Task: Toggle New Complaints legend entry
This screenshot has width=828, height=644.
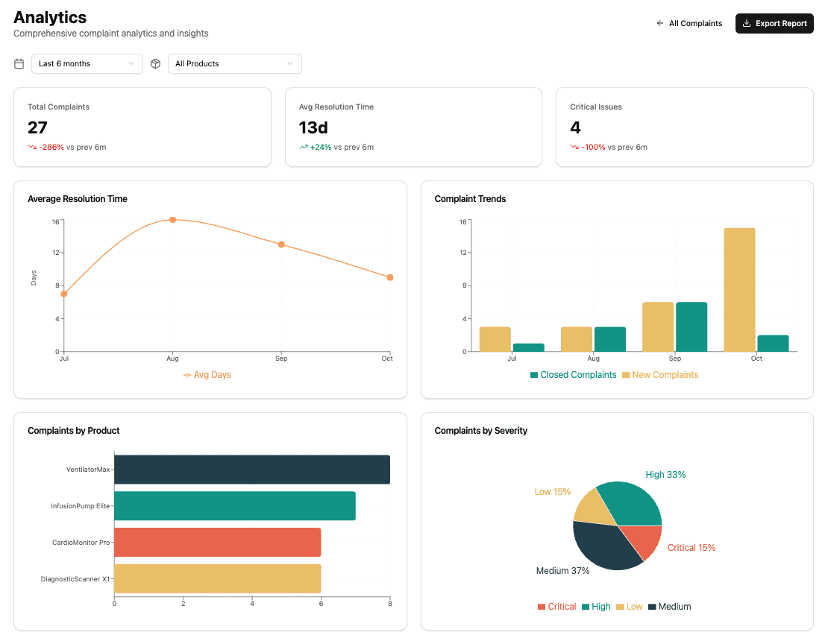Action: [x=660, y=375]
